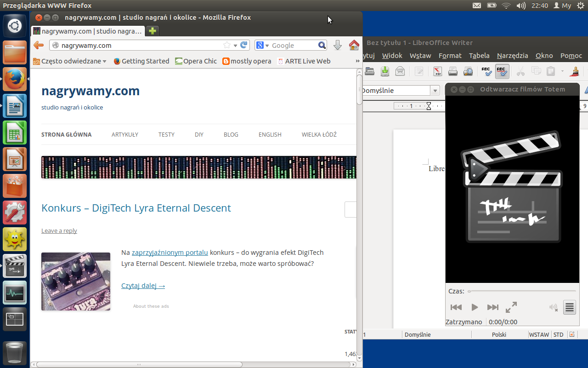Switch Totem to fullscreen mode

click(511, 307)
